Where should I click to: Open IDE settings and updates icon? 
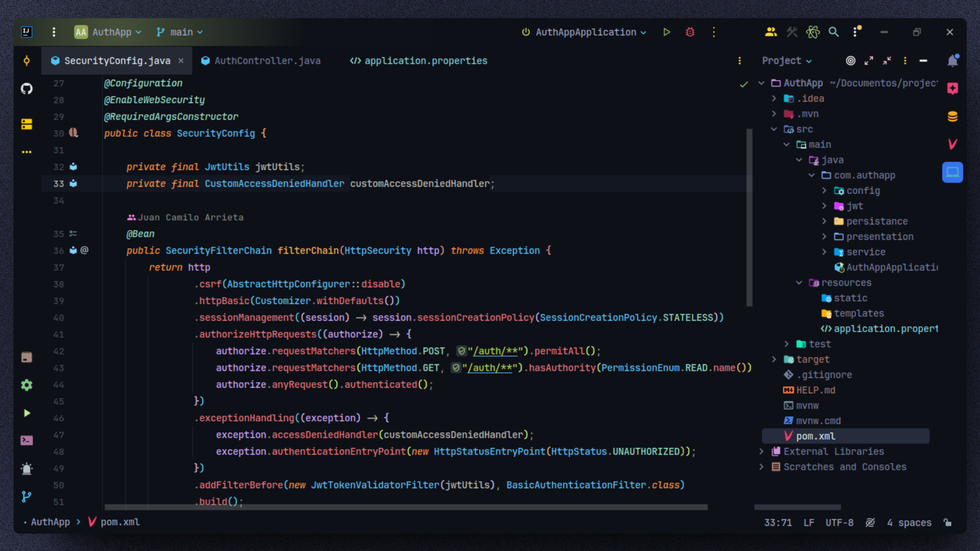[856, 32]
